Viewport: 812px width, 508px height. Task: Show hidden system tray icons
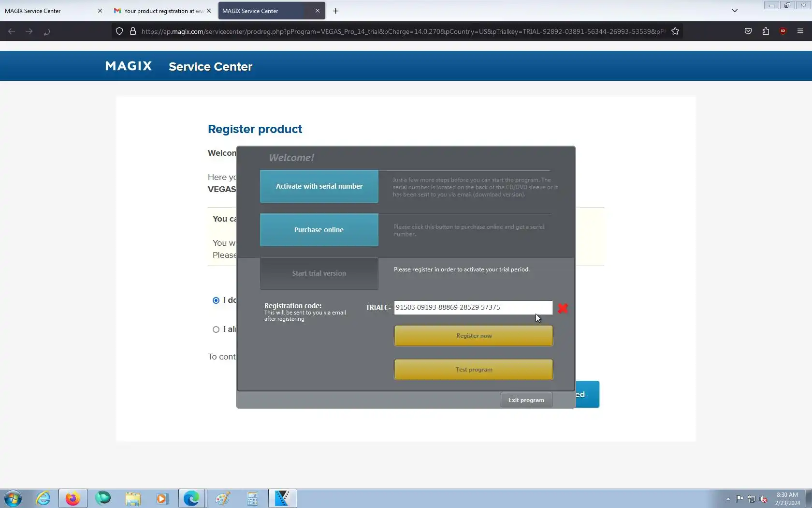[x=728, y=499]
